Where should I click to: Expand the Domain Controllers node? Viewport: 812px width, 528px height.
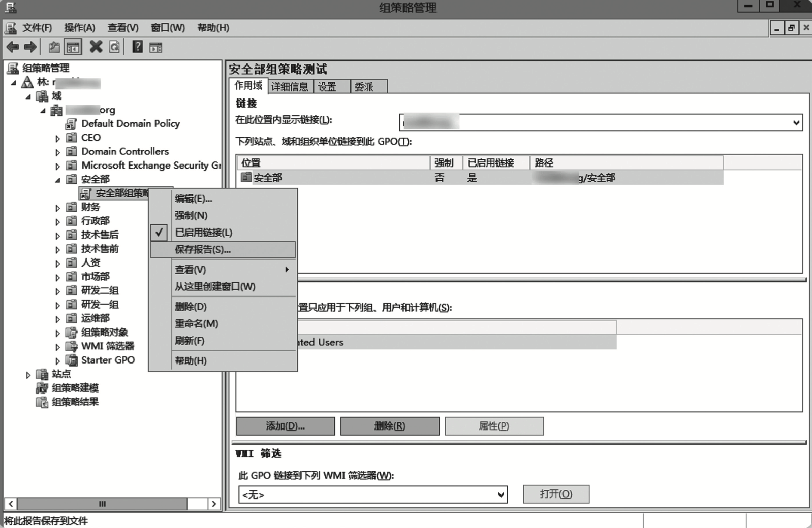pyautogui.click(x=57, y=152)
